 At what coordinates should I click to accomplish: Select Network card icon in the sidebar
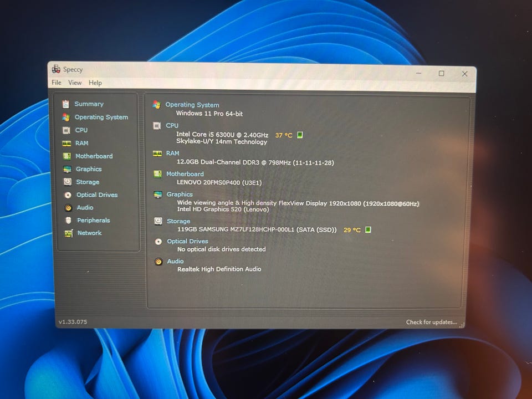pos(69,233)
